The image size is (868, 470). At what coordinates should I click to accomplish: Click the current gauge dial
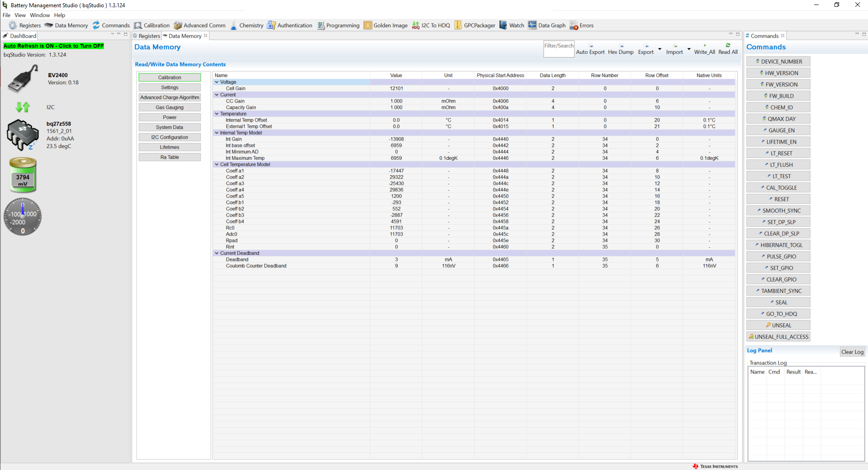pyautogui.click(x=23, y=216)
